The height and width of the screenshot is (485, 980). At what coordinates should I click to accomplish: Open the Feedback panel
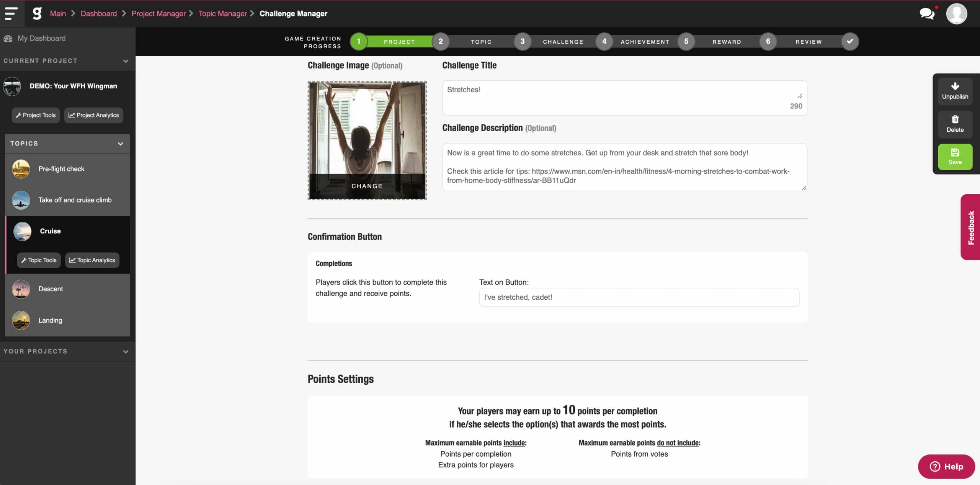coord(971,227)
